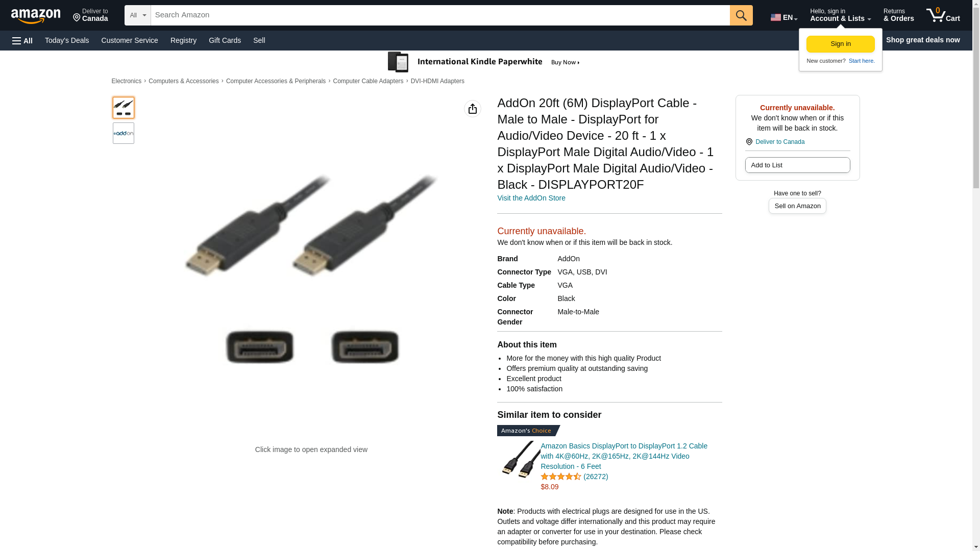This screenshot has height=551, width=980.
Task: Open the All hamburger menu
Action: pos(22,40)
